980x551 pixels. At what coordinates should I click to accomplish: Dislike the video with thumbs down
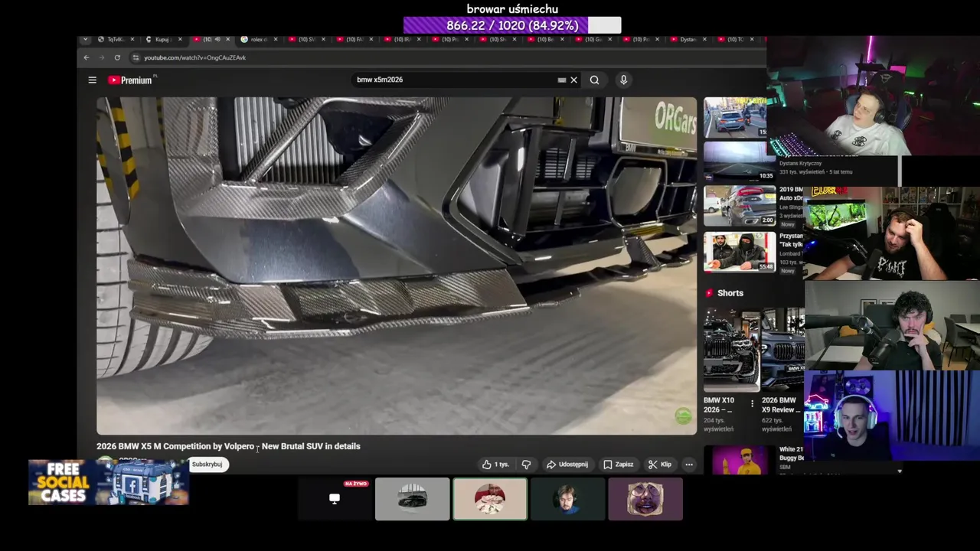pyautogui.click(x=526, y=465)
